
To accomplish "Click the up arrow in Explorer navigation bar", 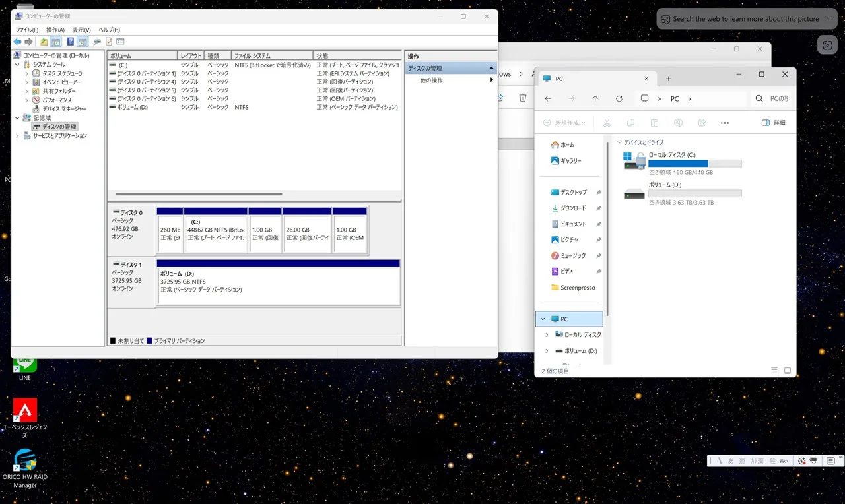I will tap(595, 98).
